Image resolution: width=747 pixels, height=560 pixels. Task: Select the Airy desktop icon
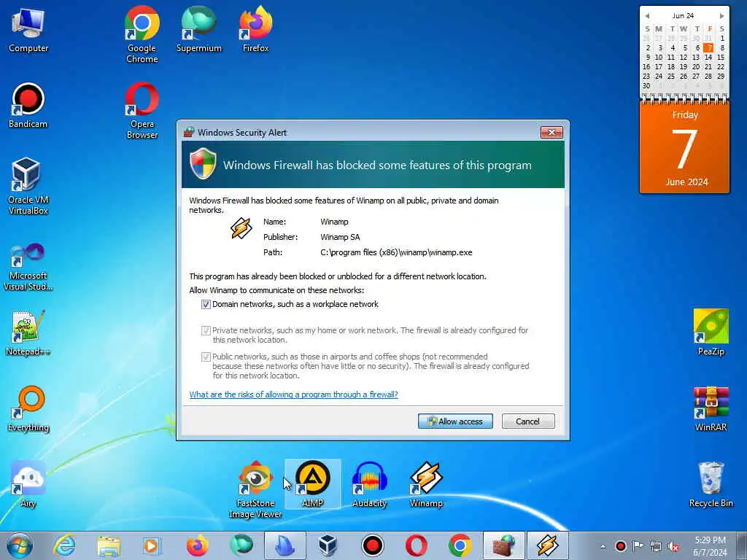[28, 485]
